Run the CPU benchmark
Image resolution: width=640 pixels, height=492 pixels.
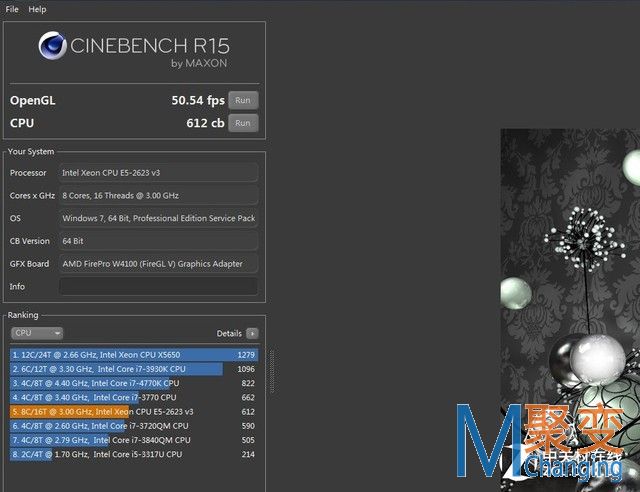(x=243, y=123)
